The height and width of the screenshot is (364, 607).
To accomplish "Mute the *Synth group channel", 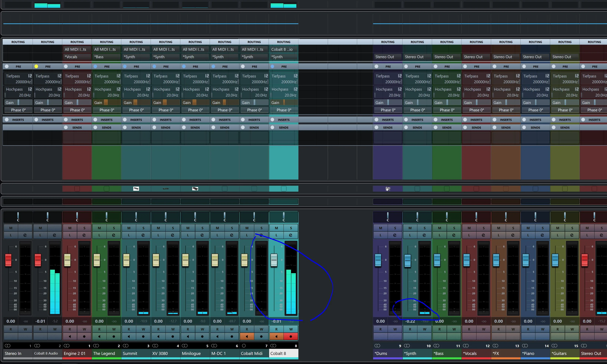I will [x=410, y=228].
